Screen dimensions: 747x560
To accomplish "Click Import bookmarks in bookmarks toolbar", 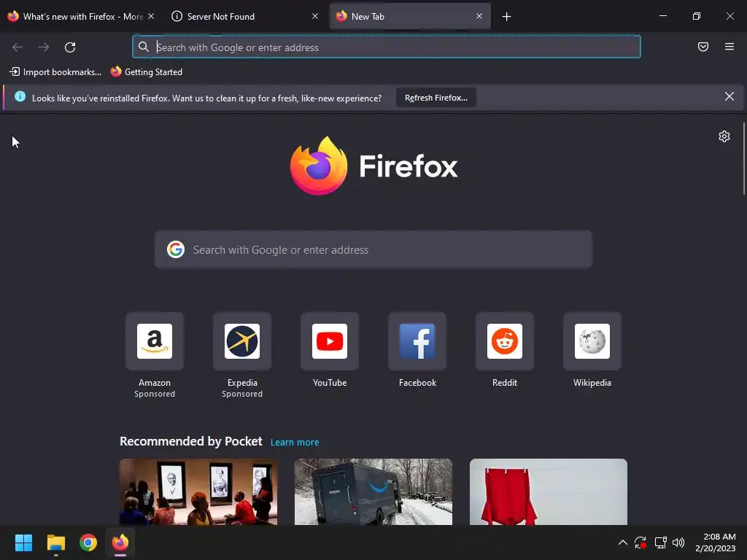I will click(55, 72).
